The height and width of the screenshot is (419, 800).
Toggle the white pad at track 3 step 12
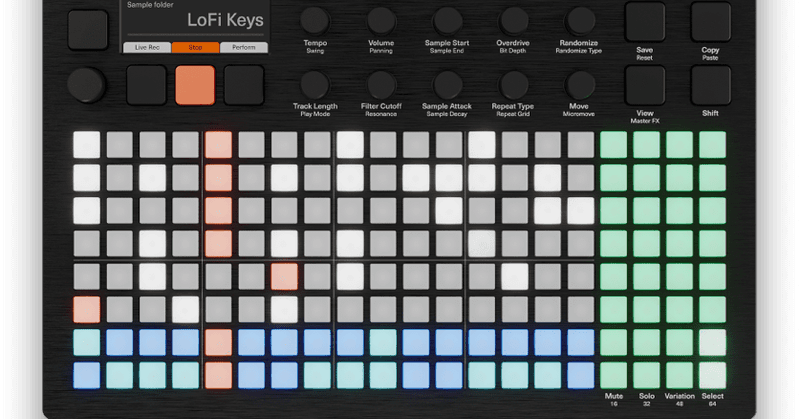[x=449, y=211]
